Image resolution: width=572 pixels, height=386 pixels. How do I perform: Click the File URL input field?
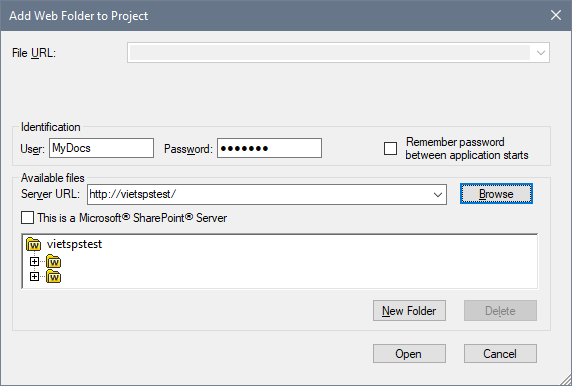[330, 53]
